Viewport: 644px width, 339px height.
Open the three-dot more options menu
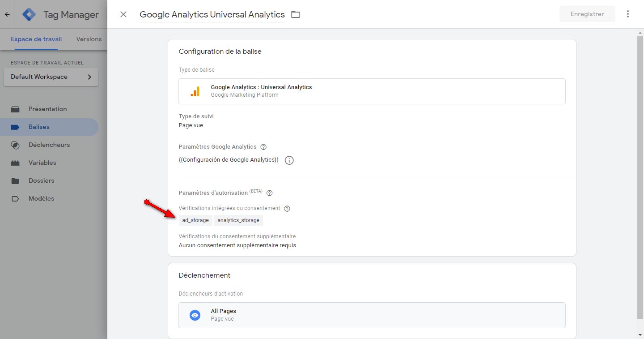coord(628,14)
